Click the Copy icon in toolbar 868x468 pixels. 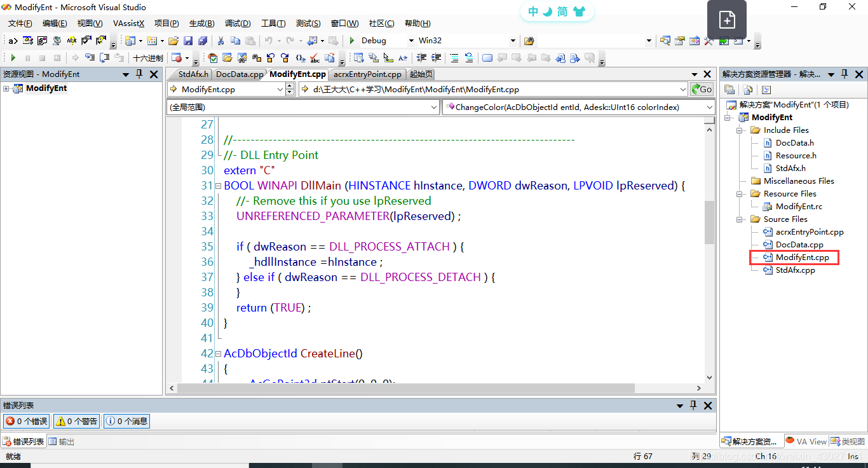[x=235, y=41]
